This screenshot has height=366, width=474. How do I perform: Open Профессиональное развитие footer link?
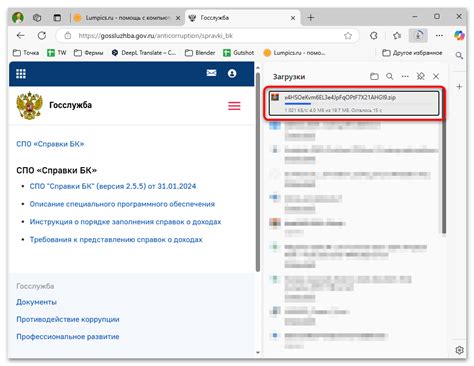(x=68, y=337)
